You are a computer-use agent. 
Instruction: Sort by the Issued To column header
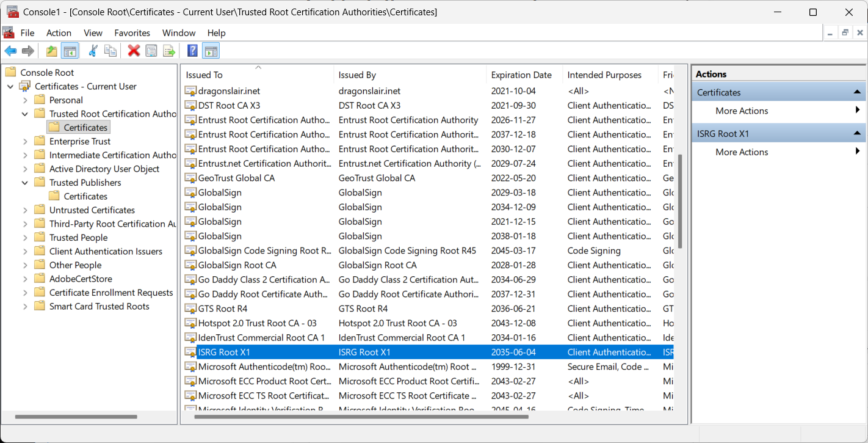[258, 75]
